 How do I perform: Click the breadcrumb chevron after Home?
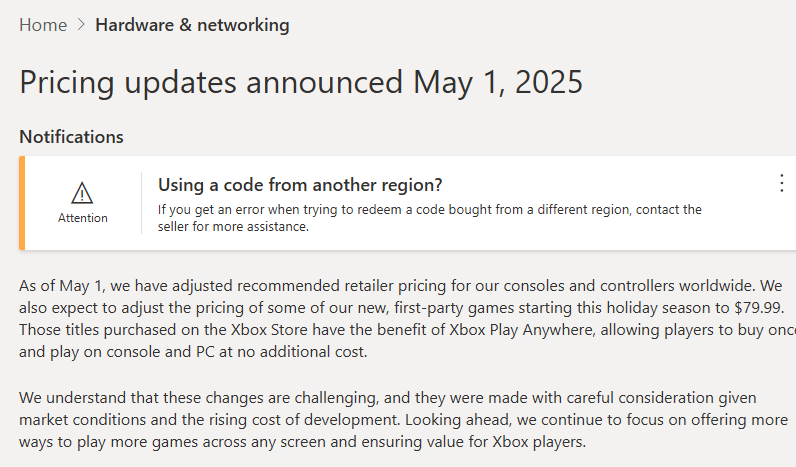tap(81, 25)
